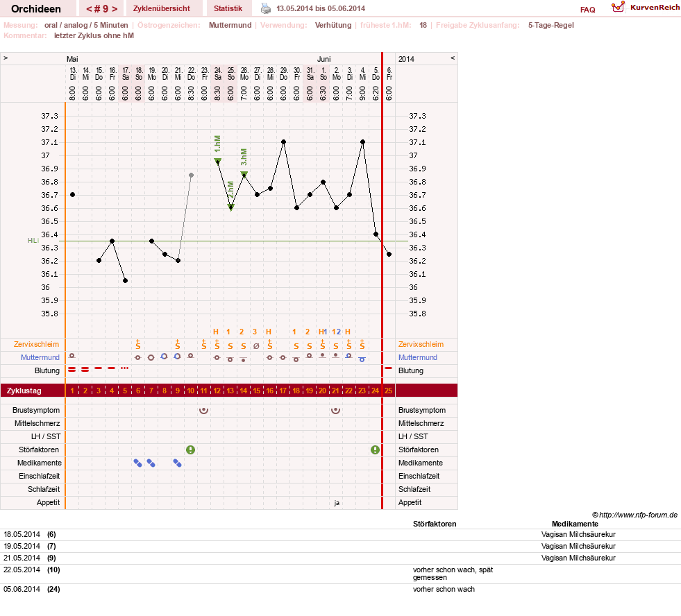This screenshot has height=616, width=681.
Task: Click Zervixschleim S+ symbol on cycle day 6
Action: pyautogui.click(x=137, y=344)
